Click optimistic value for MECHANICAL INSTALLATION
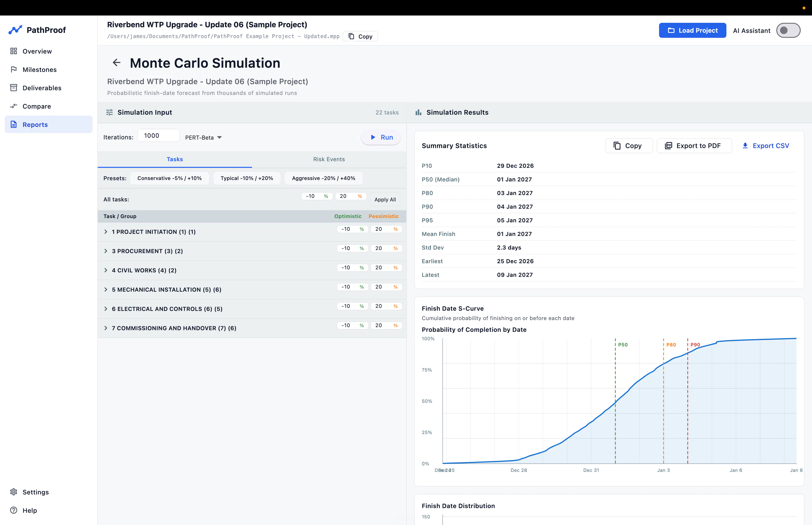The width and height of the screenshot is (812, 525). [x=352, y=287]
